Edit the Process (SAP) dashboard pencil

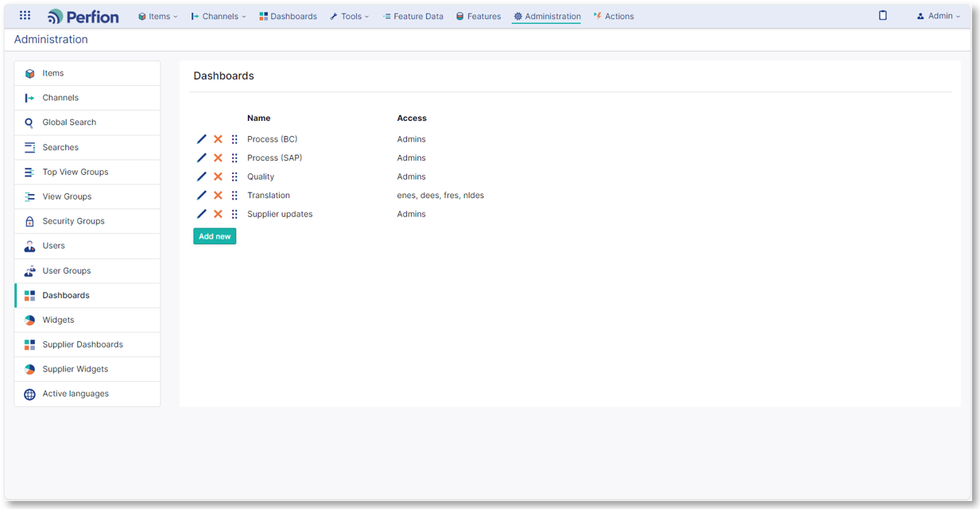[202, 157]
